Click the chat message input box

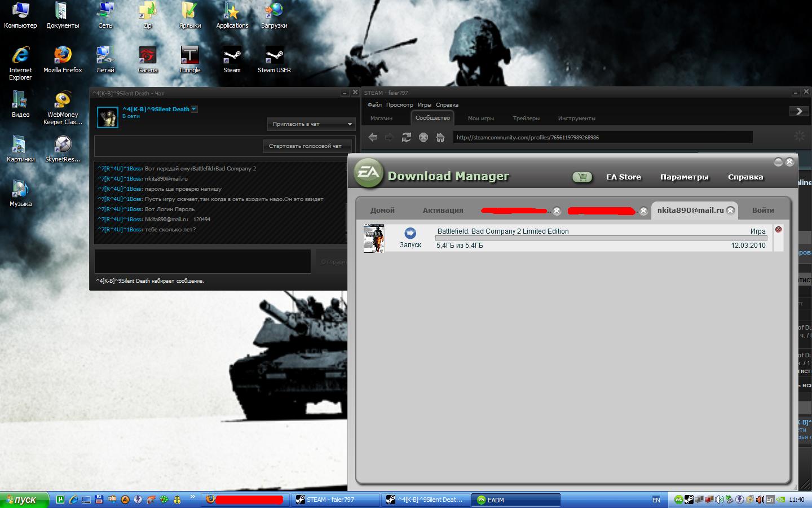tap(202, 261)
